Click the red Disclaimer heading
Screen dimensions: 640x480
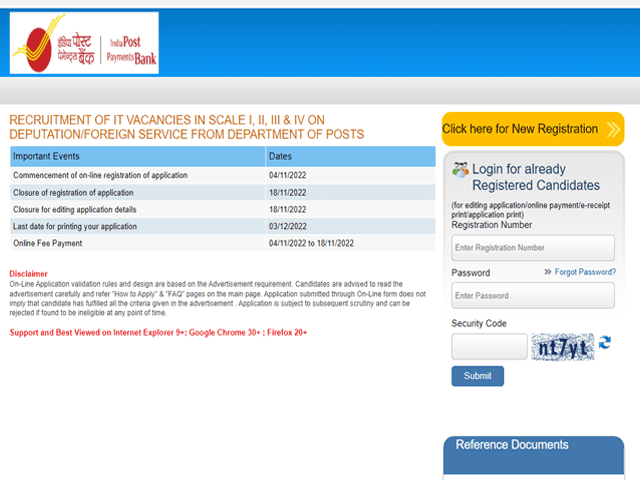click(29, 273)
